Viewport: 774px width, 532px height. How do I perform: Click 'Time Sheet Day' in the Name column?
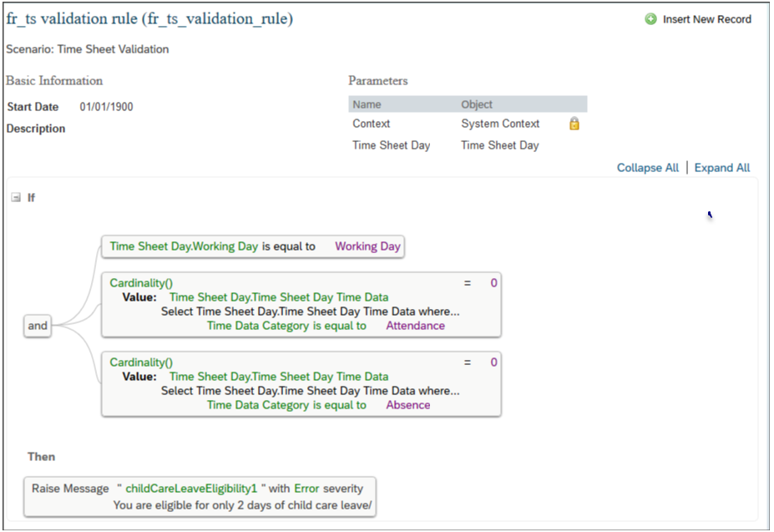pos(392,145)
